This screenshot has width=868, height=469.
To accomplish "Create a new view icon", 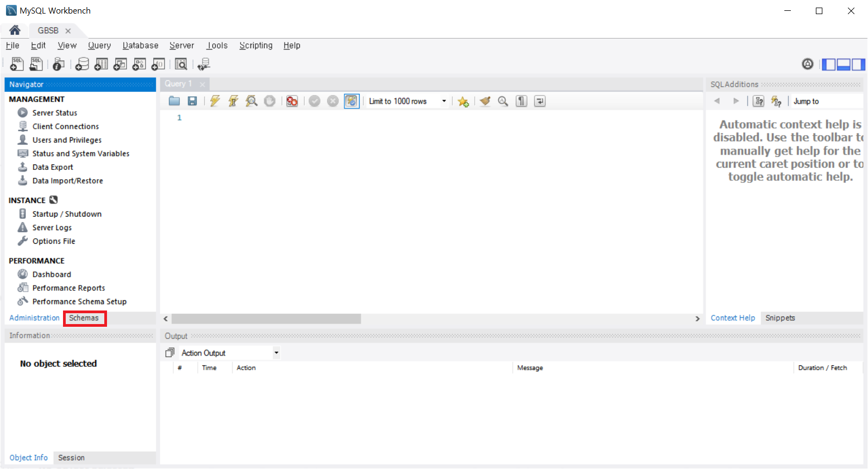I will pos(120,64).
